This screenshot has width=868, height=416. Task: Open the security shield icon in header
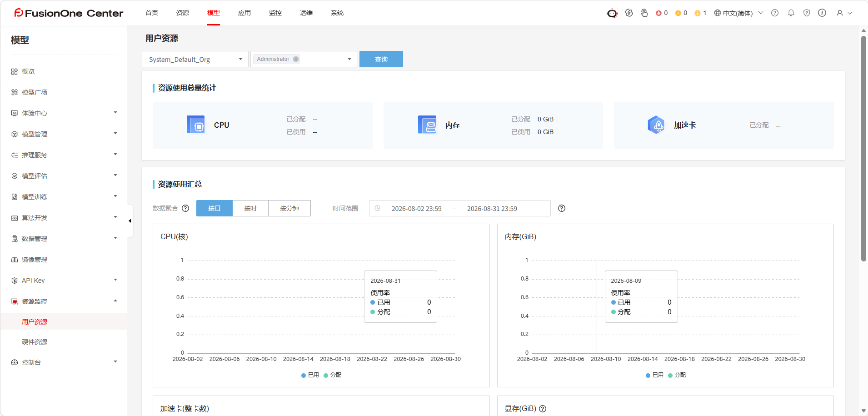(x=807, y=13)
